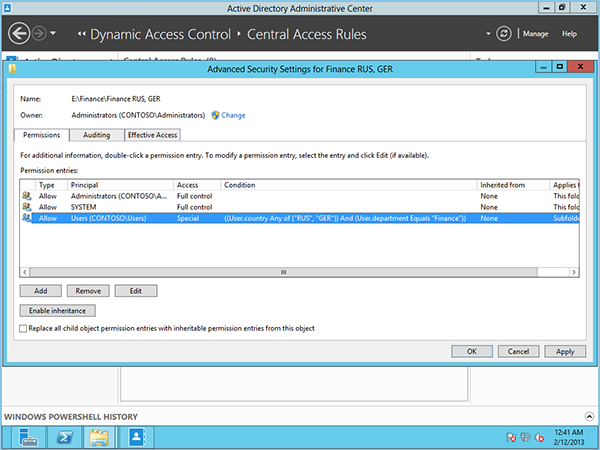The image size is (600, 450).
Task: Open the Help menu
Action: tap(569, 34)
